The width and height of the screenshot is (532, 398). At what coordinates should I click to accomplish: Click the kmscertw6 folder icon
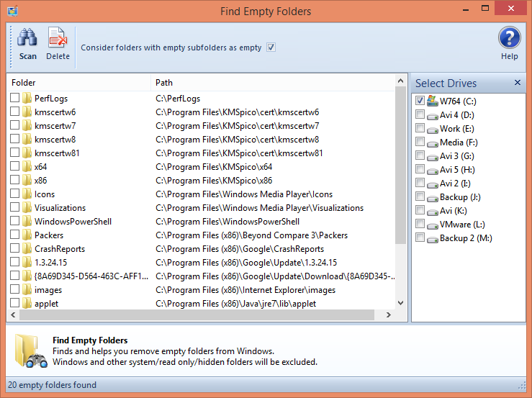point(27,112)
